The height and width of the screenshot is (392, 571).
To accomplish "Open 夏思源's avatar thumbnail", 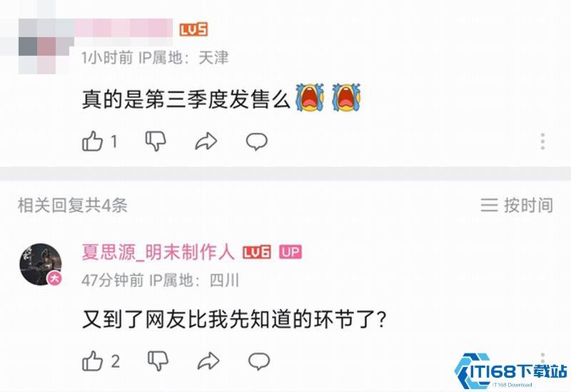I will tap(41, 264).
